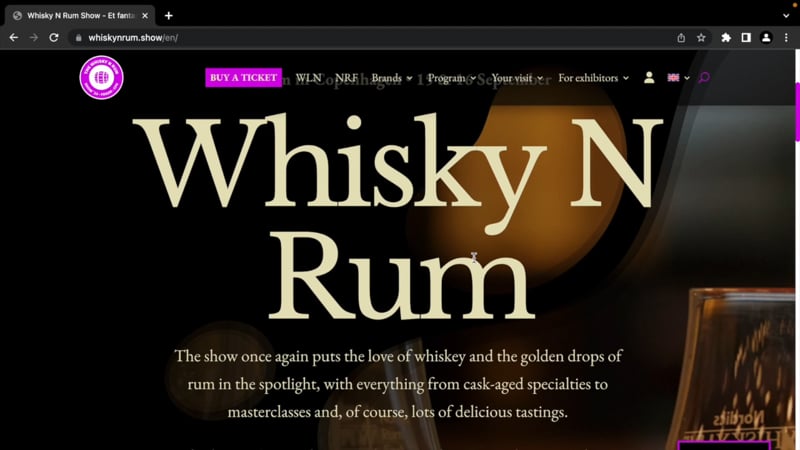Open the Extensions puzzle icon

coord(726,38)
